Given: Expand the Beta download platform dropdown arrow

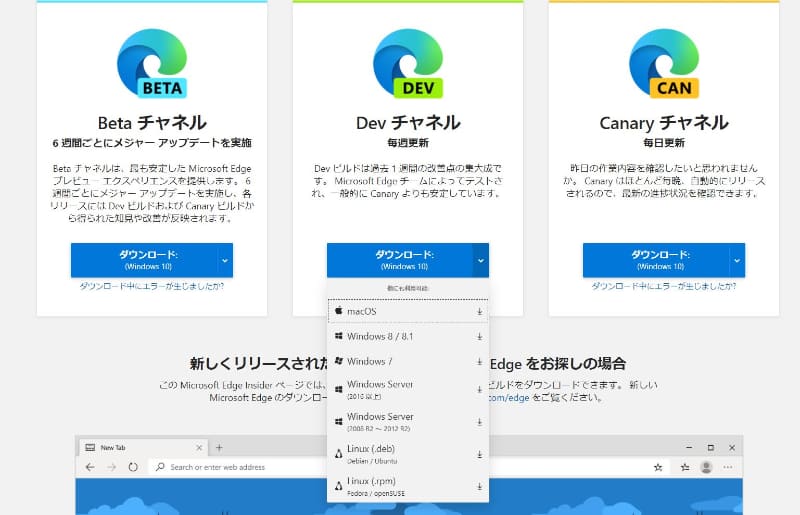Looking at the screenshot, I should click(x=225, y=260).
